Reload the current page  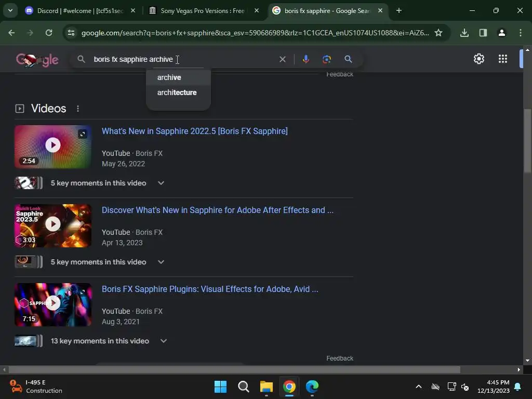[x=49, y=33]
